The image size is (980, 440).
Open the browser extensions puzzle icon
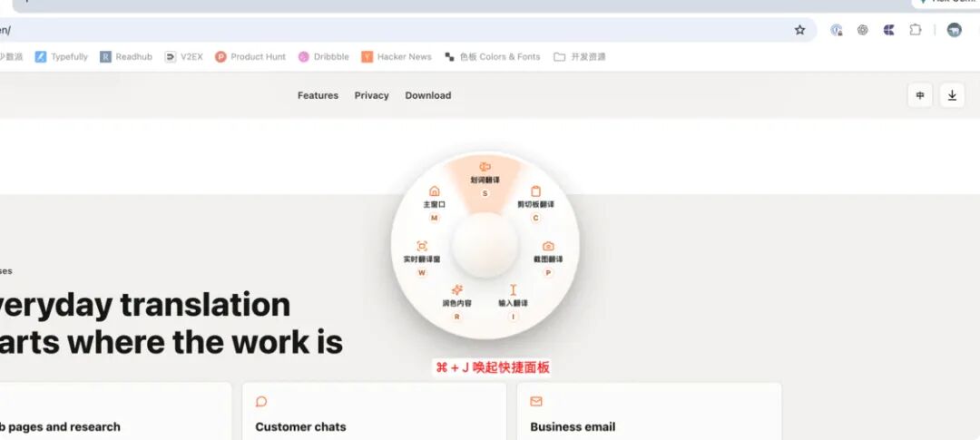click(915, 30)
